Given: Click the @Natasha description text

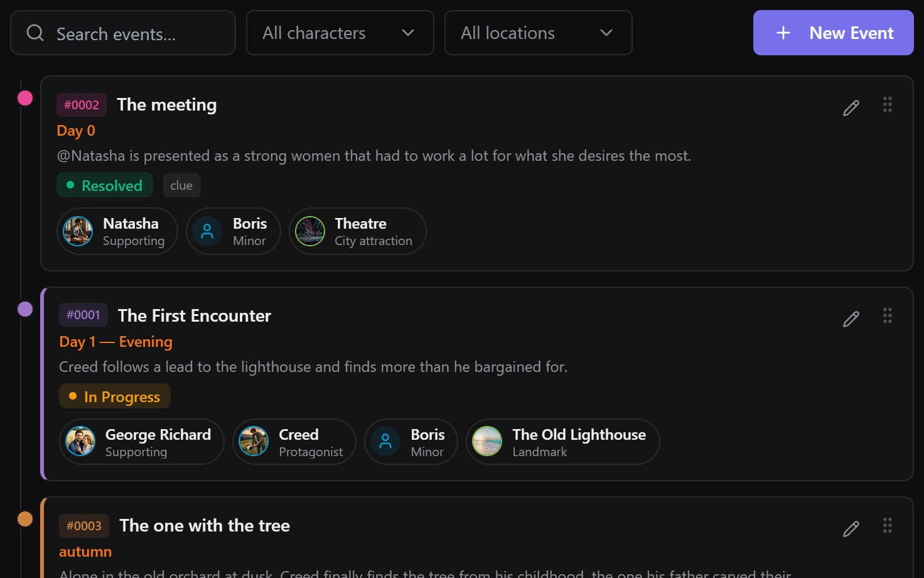Looking at the screenshot, I should click(374, 156).
